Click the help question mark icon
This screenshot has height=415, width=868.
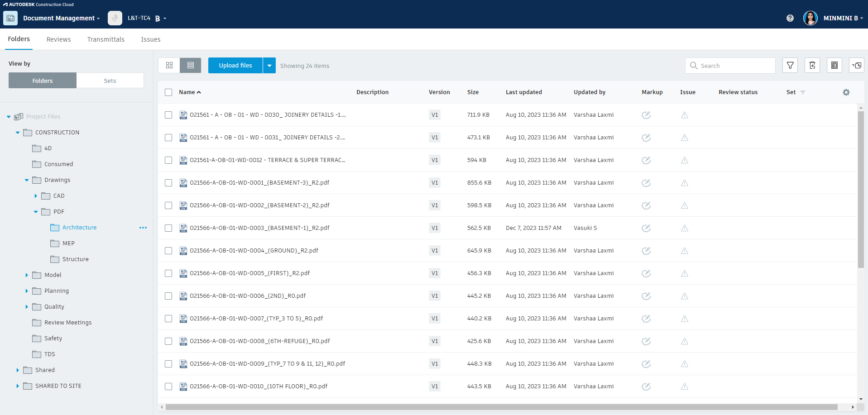point(790,18)
